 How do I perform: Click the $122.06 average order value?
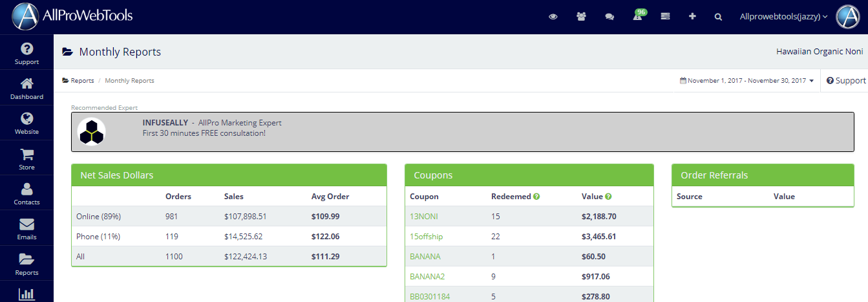[326, 237]
